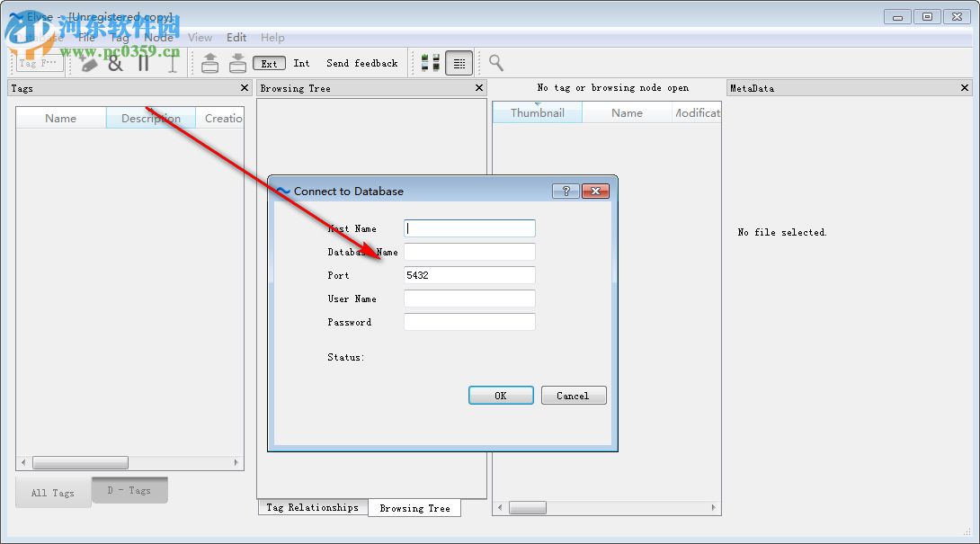Switch to the D - Tags tab

tap(129, 490)
